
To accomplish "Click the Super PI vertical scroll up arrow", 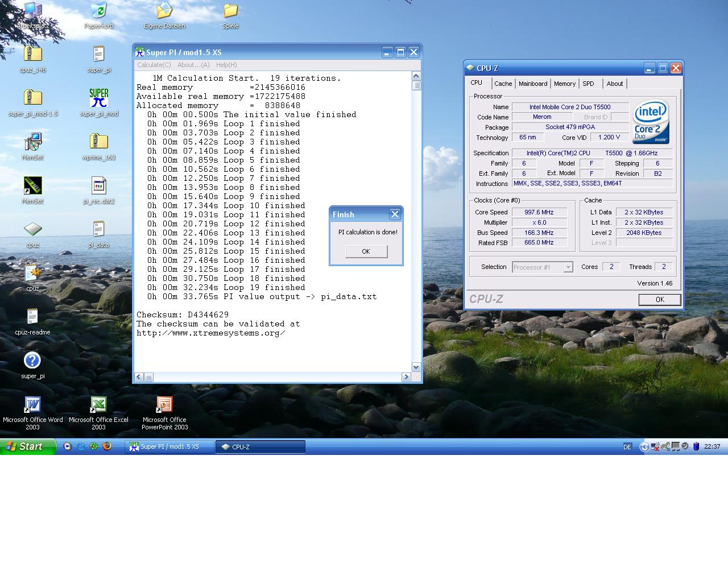I will click(416, 76).
